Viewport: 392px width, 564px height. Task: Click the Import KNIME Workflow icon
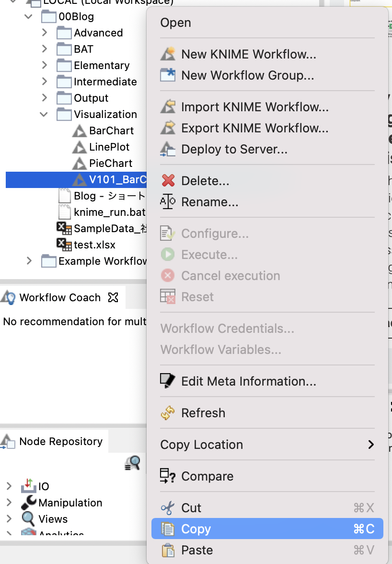[167, 107]
